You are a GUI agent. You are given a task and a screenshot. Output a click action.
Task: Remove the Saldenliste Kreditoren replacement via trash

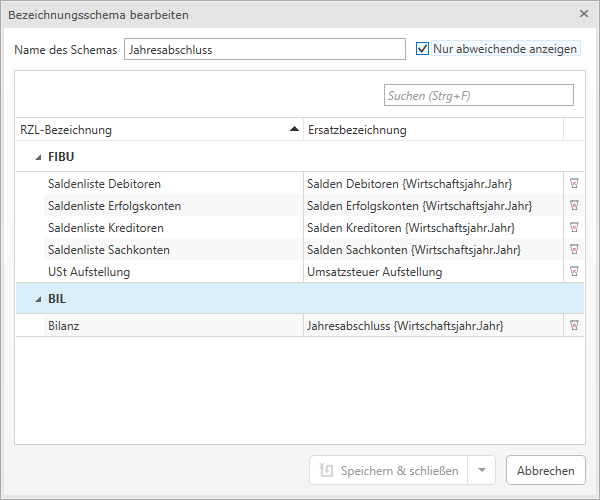(x=574, y=228)
